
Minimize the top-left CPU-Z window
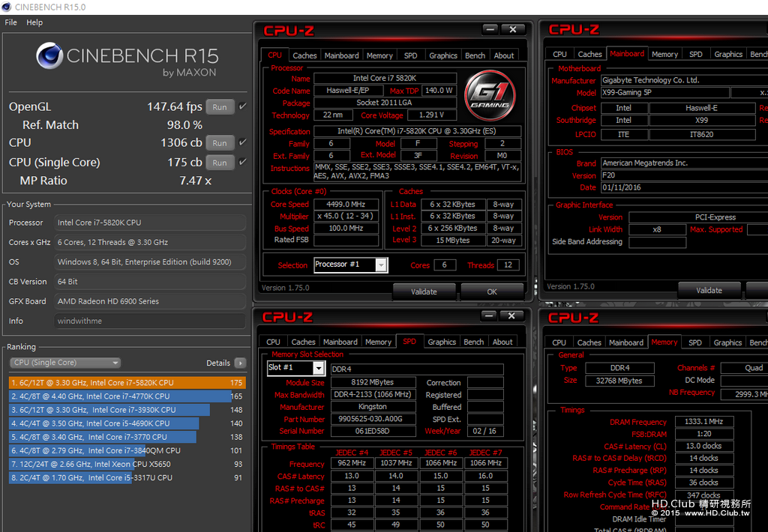[490, 29]
